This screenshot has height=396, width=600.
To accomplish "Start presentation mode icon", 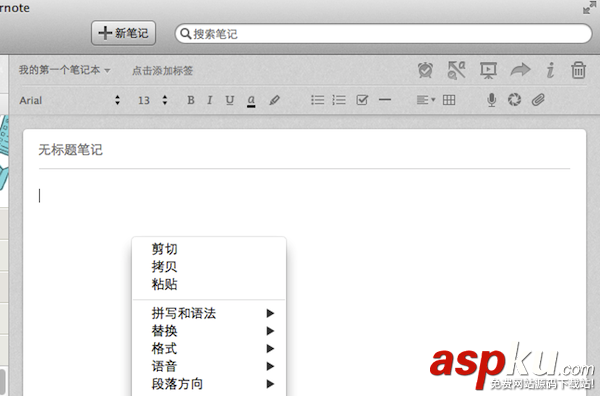I will click(x=488, y=70).
